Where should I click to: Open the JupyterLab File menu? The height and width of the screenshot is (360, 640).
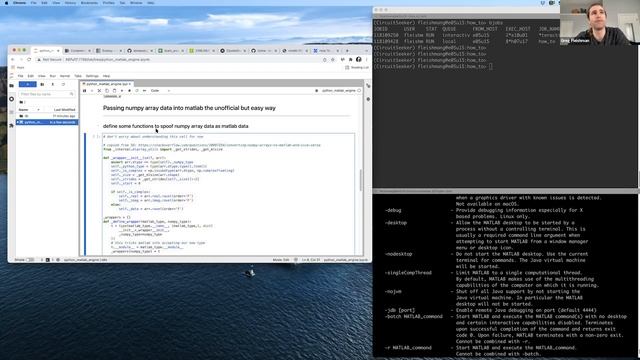tap(20, 76)
